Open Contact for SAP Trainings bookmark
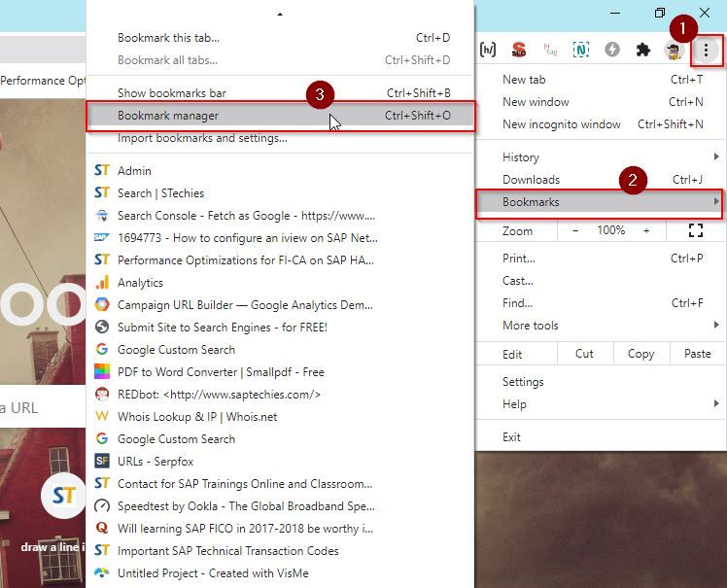The width and height of the screenshot is (727, 588). (280, 484)
